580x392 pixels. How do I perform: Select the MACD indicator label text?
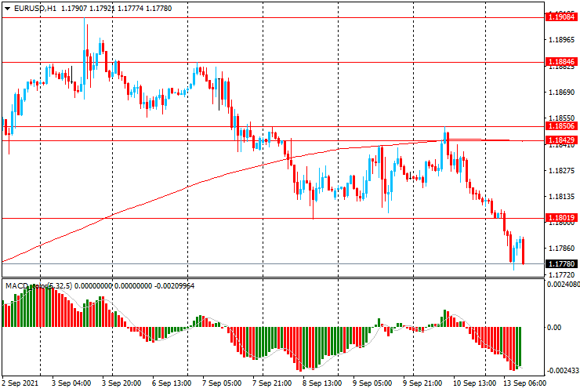click(x=100, y=285)
